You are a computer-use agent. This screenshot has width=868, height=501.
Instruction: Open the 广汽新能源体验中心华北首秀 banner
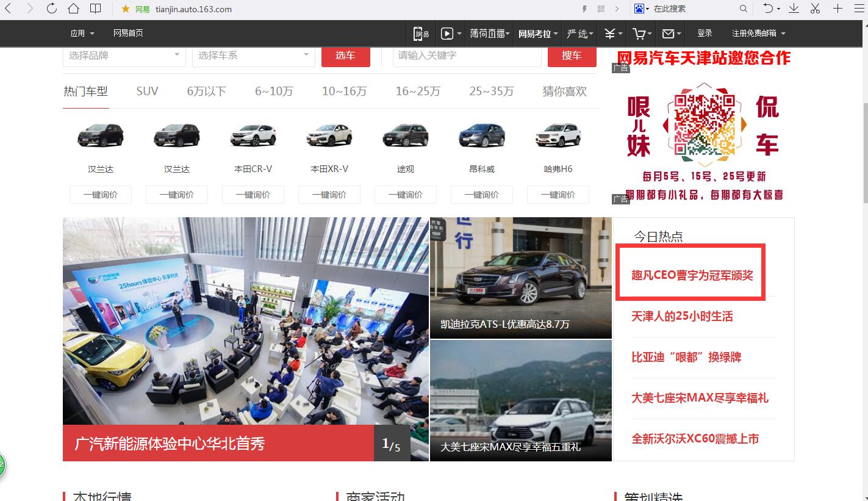(246, 339)
